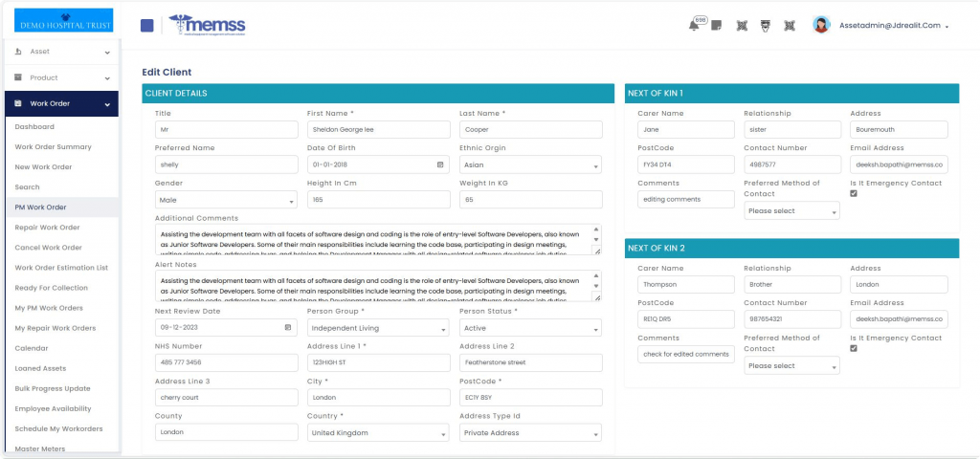
Task: Click the Title field containing Mr
Action: click(226, 130)
